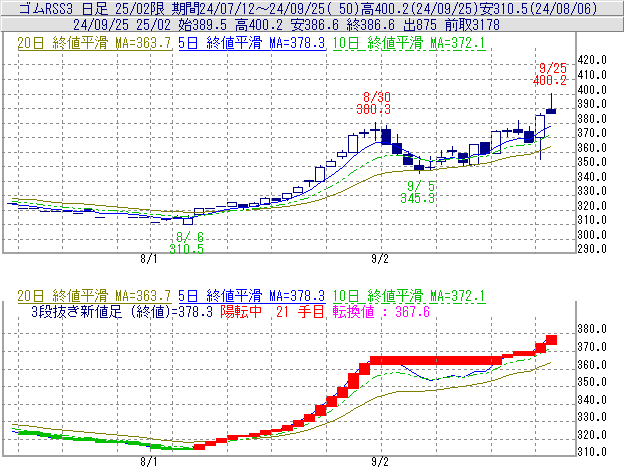Viewport: 624px width, 475px height.
Task: Click the 21 手目 count text
Action: [x=300, y=311]
